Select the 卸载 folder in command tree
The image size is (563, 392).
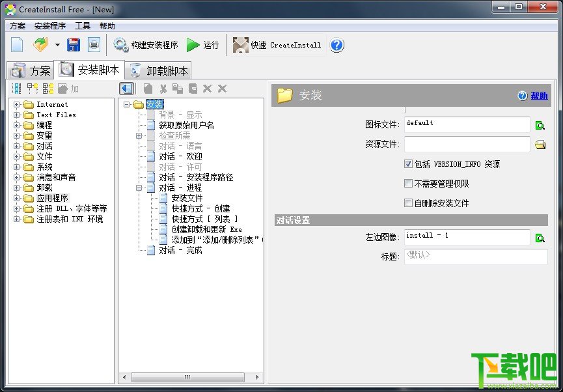coord(44,188)
